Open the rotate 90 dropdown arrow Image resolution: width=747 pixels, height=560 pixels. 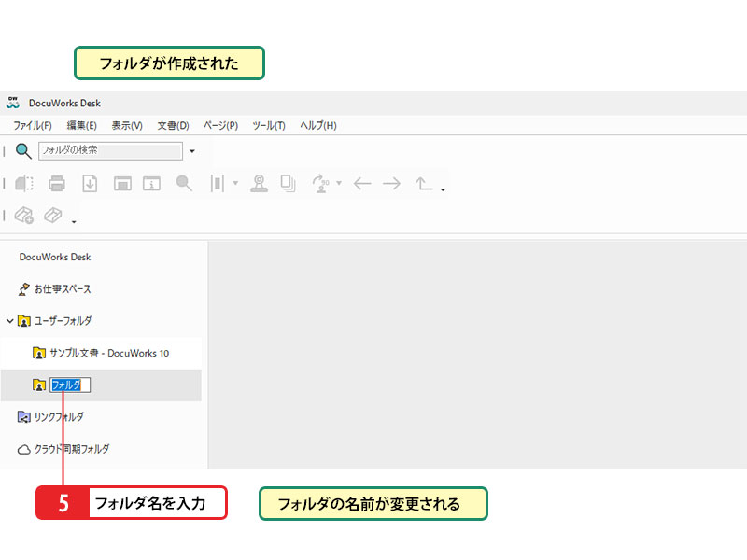[339, 183]
